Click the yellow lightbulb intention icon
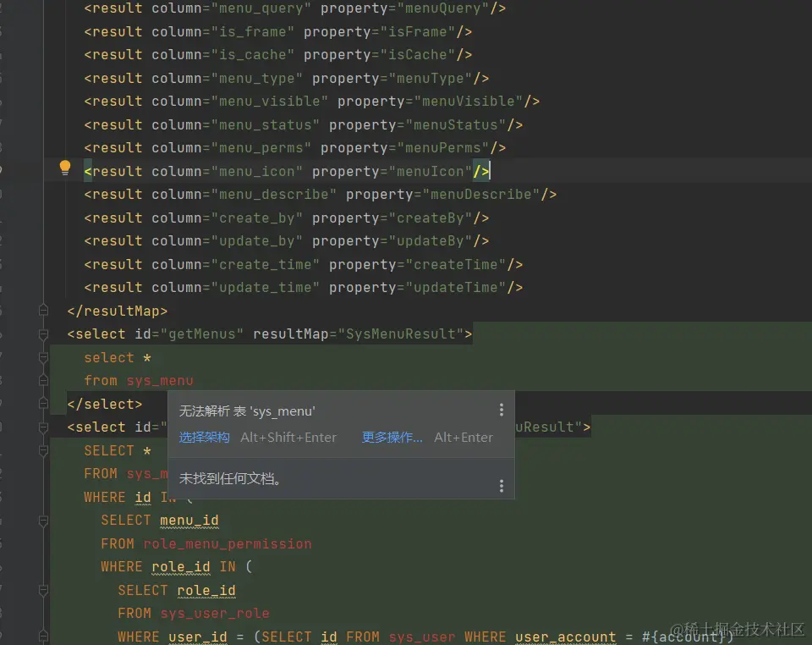Screen dimensions: 812x645 pyautogui.click(x=65, y=168)
